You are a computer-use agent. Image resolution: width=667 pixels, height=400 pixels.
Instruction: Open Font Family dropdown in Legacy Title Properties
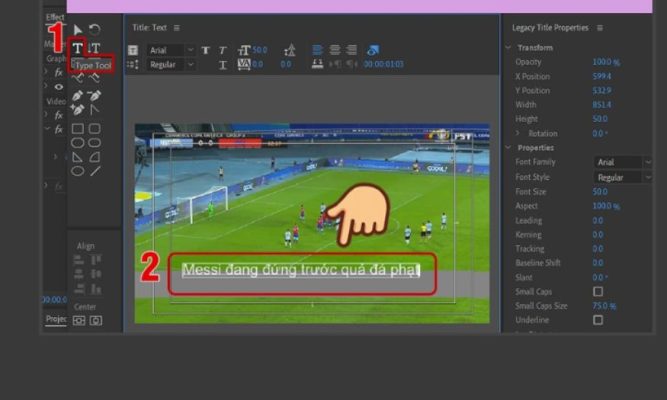[622, 162]
